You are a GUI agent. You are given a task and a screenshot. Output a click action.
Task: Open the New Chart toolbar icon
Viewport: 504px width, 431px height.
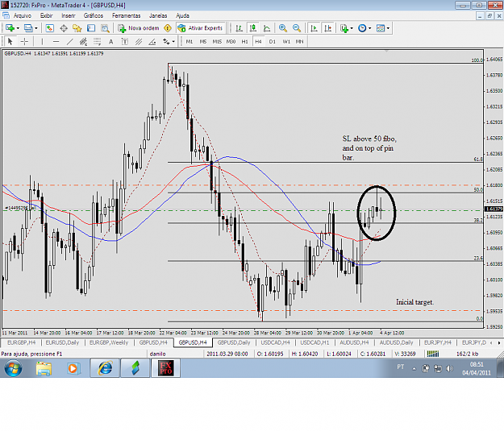click(x=10, y=28)
